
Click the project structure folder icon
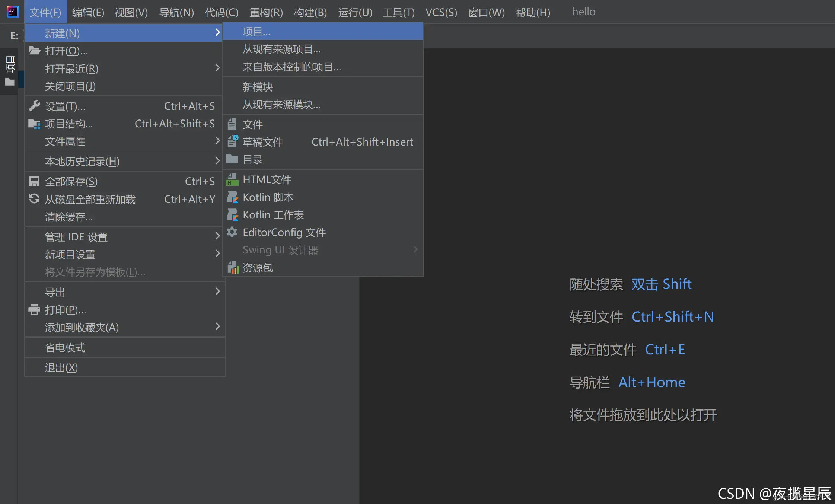click(x=34, y=124)
